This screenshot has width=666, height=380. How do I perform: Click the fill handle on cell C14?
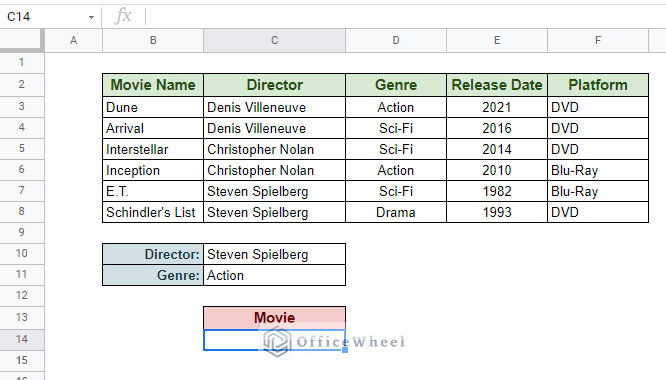pyautogui.click(x=345, y=350)
